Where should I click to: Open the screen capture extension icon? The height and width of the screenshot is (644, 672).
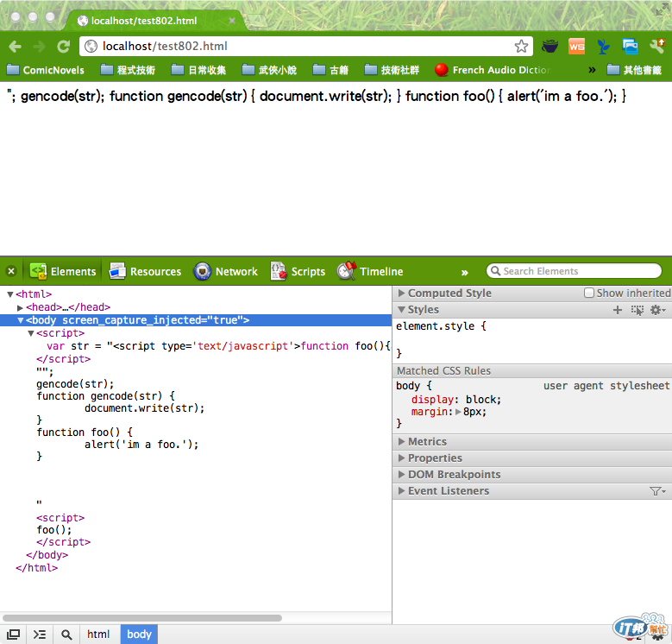[x=630, y=47]
